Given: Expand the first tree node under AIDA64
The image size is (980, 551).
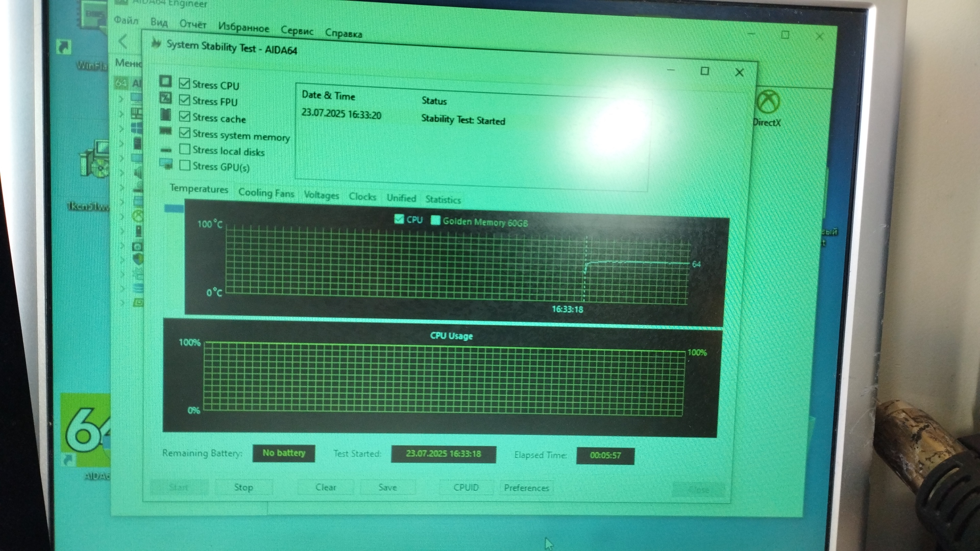Looking at the screenshot, I should (121, 98).
